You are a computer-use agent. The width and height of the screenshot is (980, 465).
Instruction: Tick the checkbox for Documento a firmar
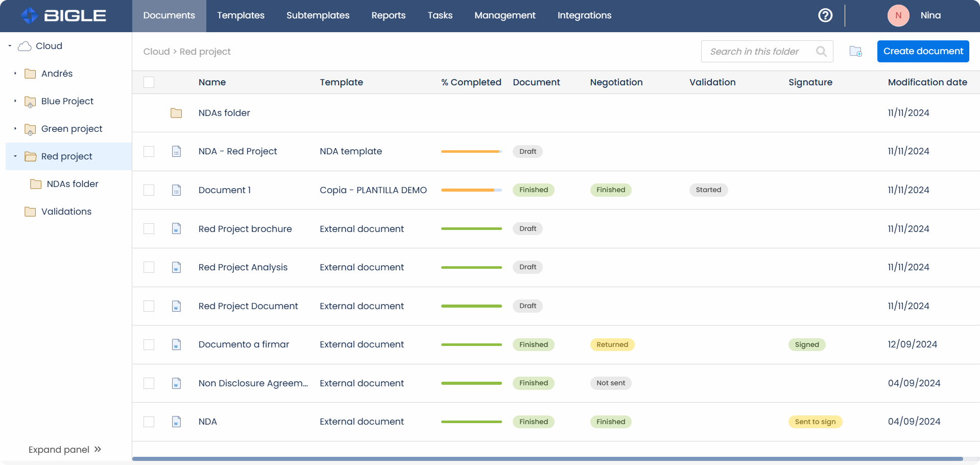pyautogui.click(x=149, y=344)
